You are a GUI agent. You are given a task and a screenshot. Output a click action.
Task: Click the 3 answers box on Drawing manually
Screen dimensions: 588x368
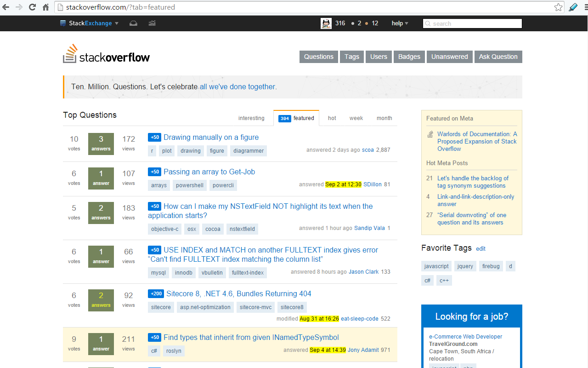(101, 143)
